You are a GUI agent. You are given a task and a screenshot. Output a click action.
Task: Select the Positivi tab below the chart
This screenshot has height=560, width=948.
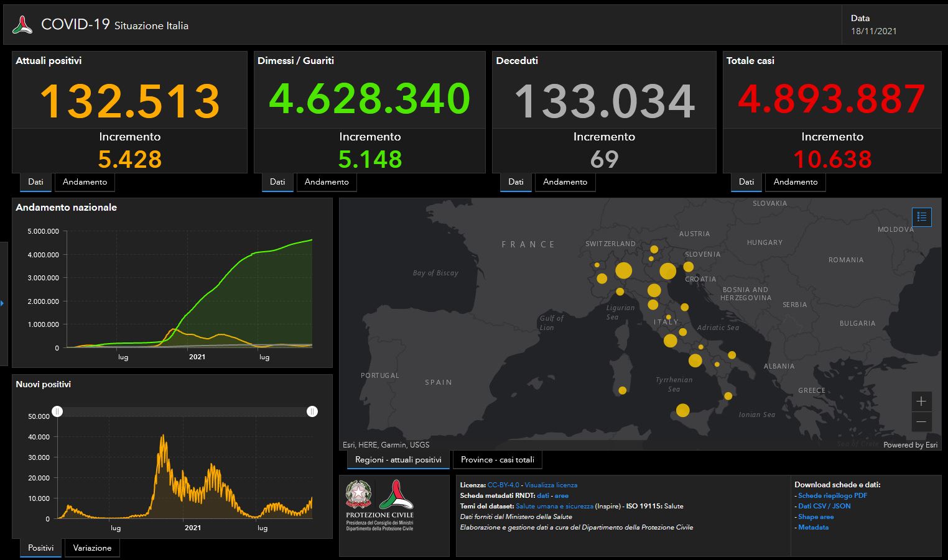point(40,548)
